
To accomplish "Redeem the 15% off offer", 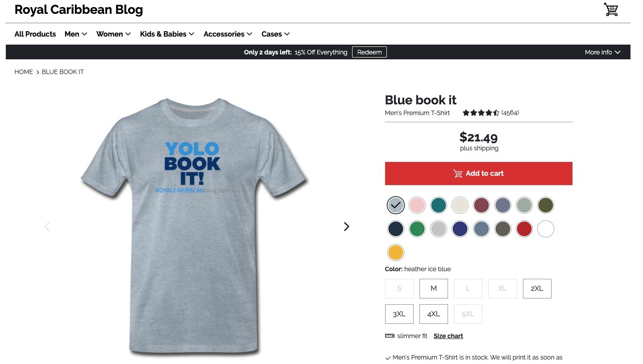I will (x=369, y=52).
